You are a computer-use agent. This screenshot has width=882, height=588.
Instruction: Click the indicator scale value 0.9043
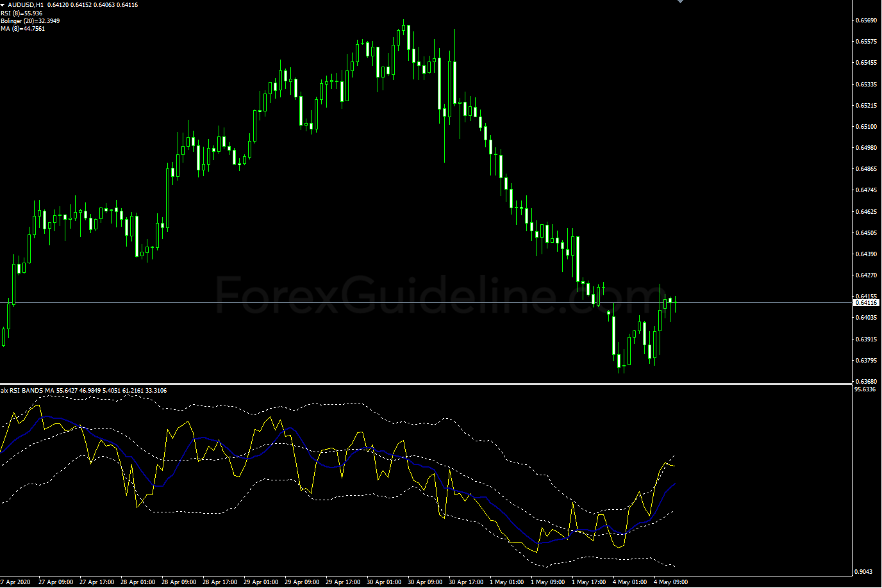(x=863, y=572)
